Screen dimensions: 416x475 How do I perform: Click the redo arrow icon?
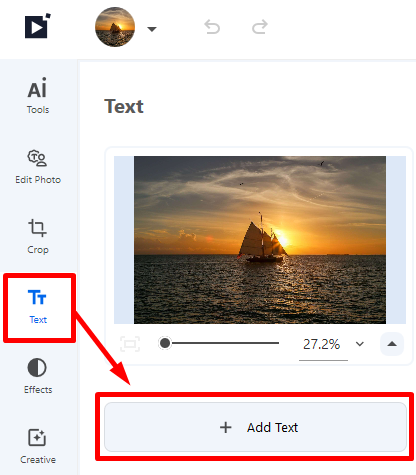click(x=260, y=27)
